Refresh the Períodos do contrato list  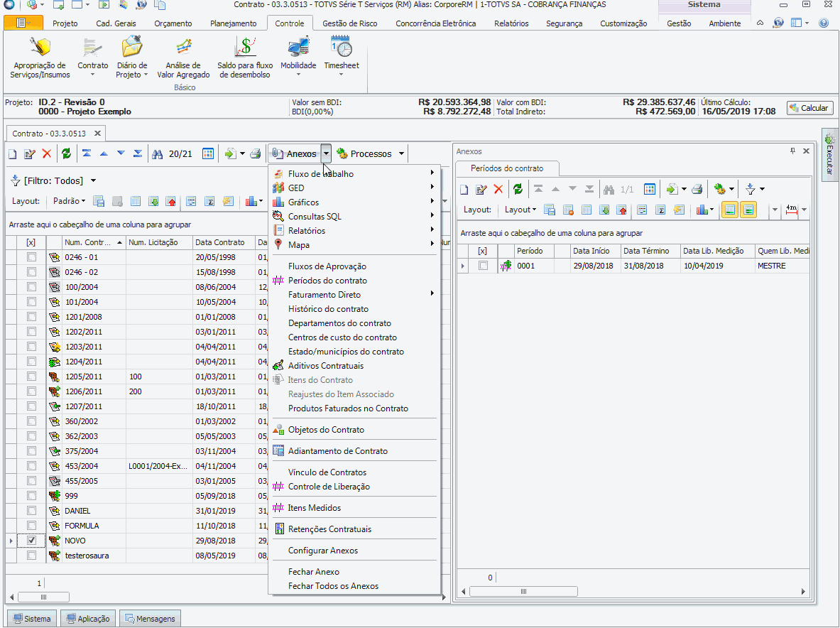coord(518,189)
